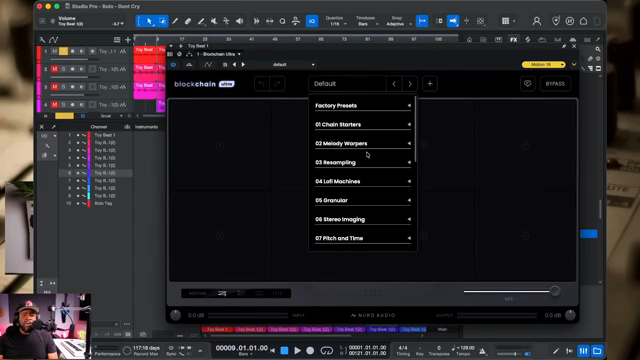The width and height of the screenshot is (640, 360).
Task: Solo track 1 yellow S button
Action: pyautogui.click(x=63, y=51)
